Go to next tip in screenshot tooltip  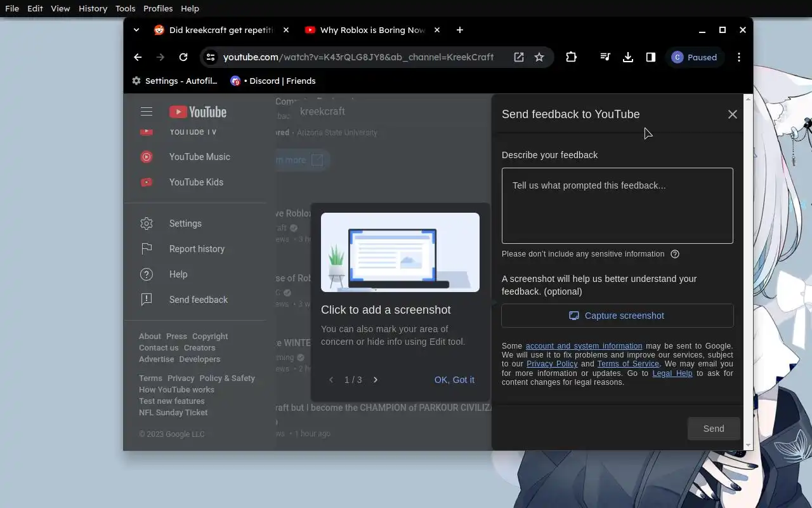(x=376, y=380)
